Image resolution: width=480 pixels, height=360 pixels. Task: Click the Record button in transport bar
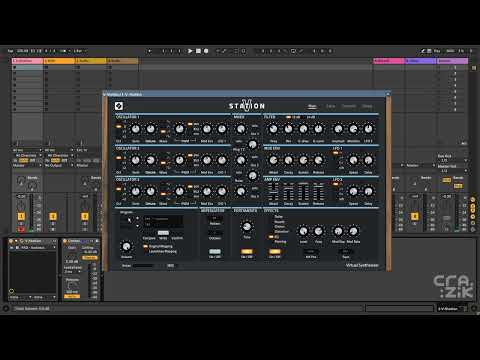(x=206, y=51)
